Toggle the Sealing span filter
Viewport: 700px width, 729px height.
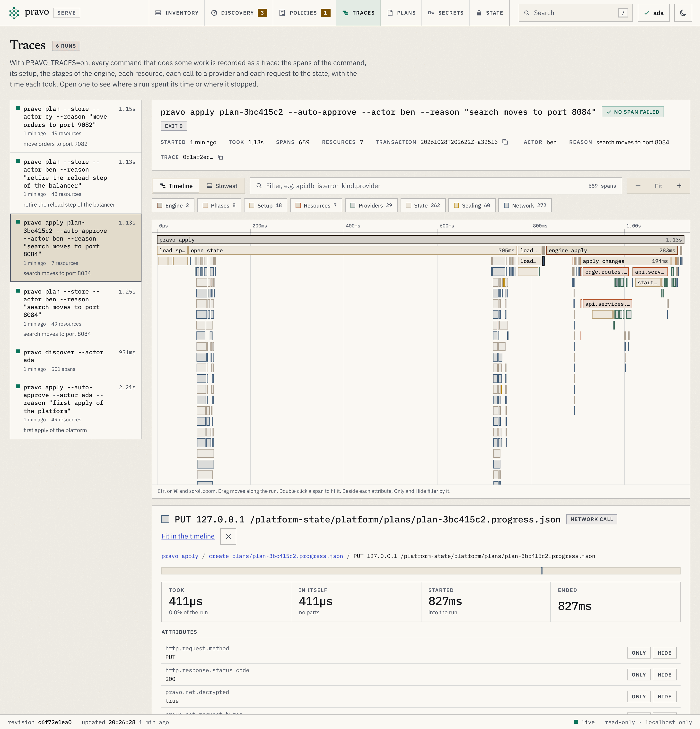coord(472,205)
